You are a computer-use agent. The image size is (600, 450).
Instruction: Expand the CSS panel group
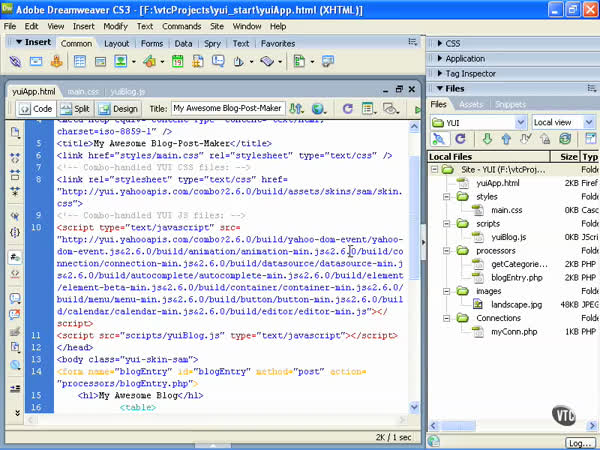coord(451,44)
